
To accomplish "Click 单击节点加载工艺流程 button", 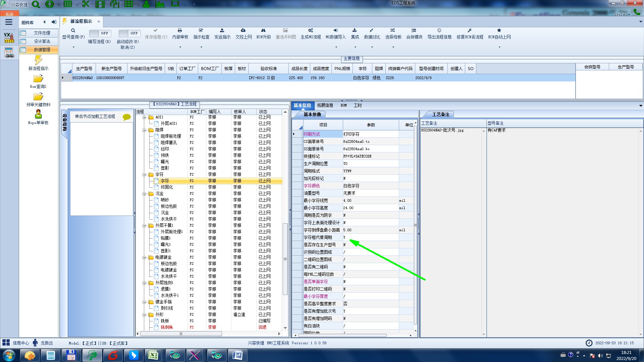I will pyautogui.click(x=95, y=116).
